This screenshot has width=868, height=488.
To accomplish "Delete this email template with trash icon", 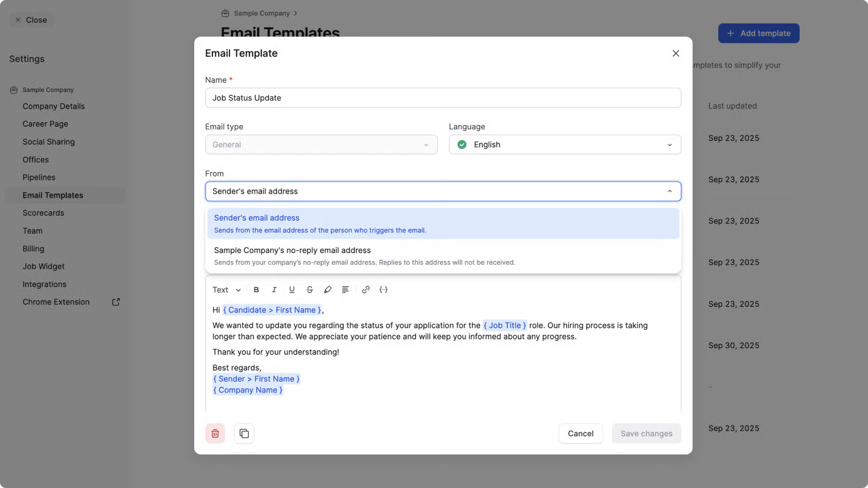I will [x=215, y=434].
